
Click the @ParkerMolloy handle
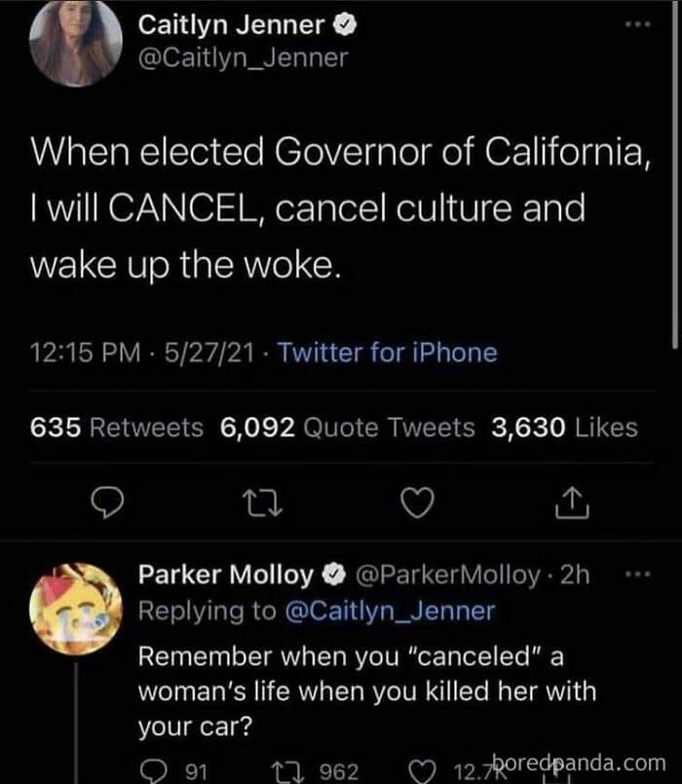pos(448,575)
